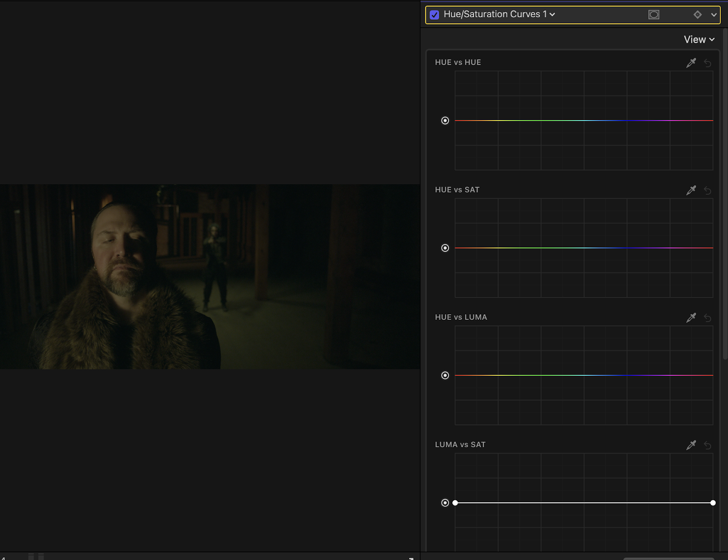Click the HUE vs SAT label

coord(457,190)
